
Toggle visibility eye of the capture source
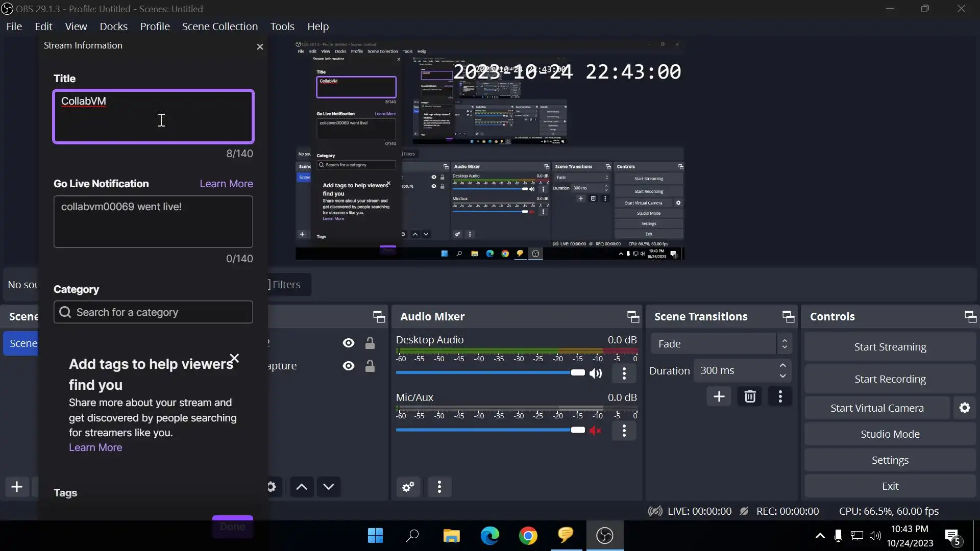tap(349, 366)
